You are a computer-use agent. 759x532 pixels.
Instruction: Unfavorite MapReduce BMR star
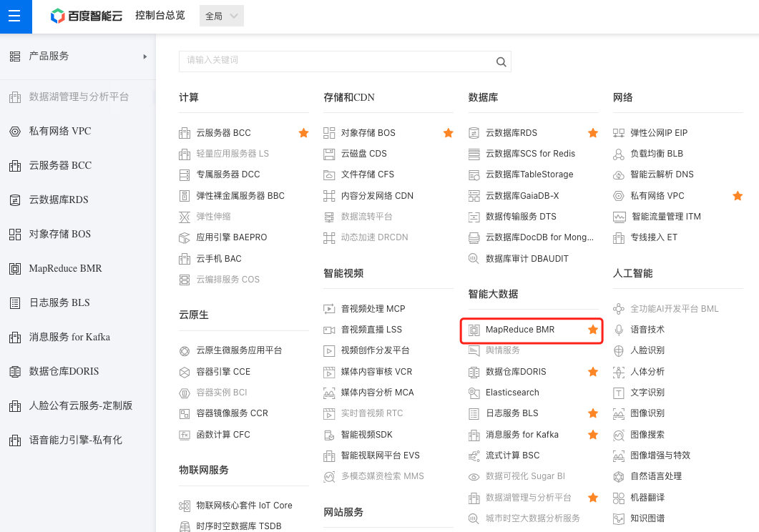coord(593,330)
